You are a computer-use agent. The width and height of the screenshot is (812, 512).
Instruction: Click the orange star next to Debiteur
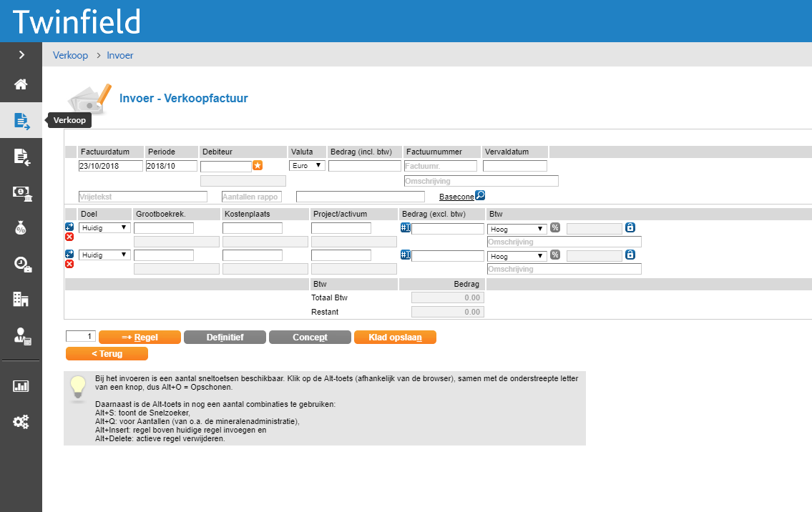coord(258,166)
